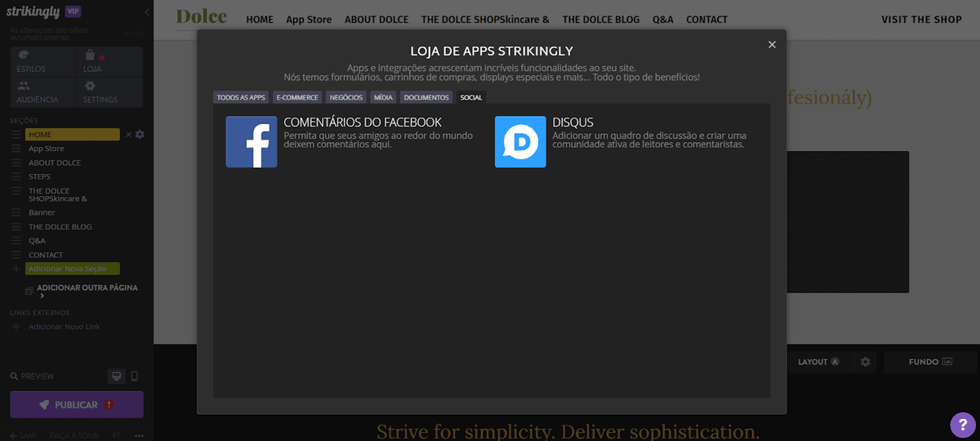980x441 pixels.
Task: Click VISIT THE SHOP link
Action: 922,19
